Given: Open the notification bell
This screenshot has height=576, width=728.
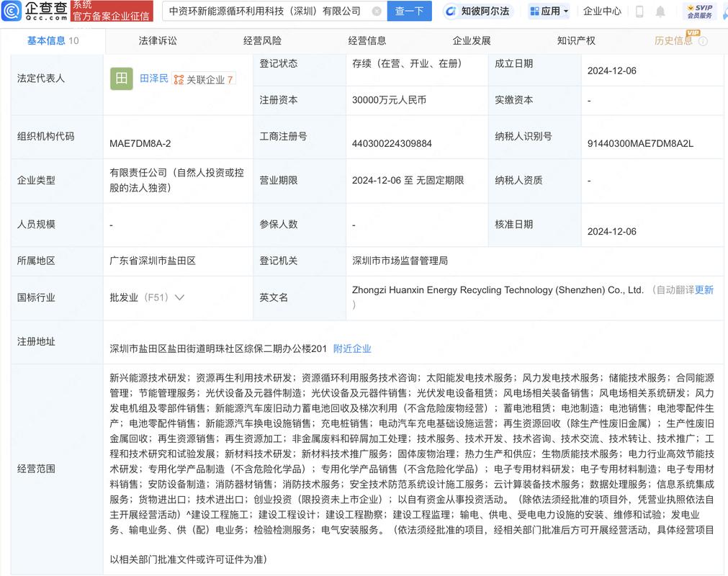Looking at the screenshot, I should click(x=660, y=11).
